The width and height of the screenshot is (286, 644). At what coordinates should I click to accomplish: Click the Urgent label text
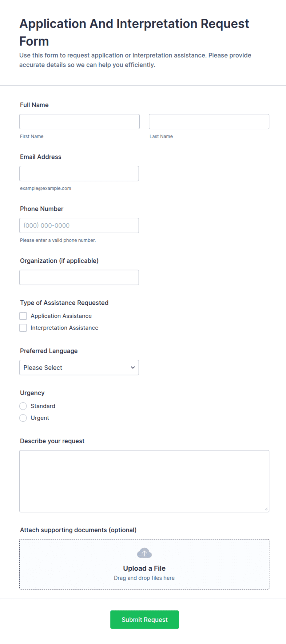pyautogui.click(x=40, y=418)
